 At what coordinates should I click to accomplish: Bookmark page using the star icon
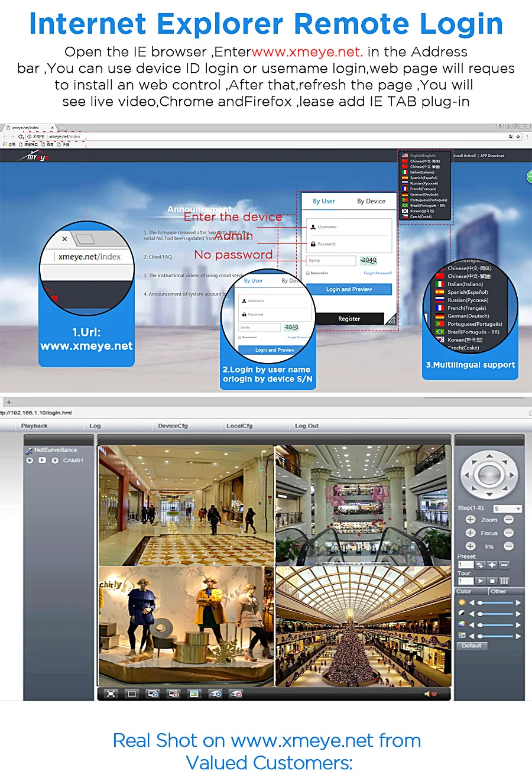tap(518, 137)
